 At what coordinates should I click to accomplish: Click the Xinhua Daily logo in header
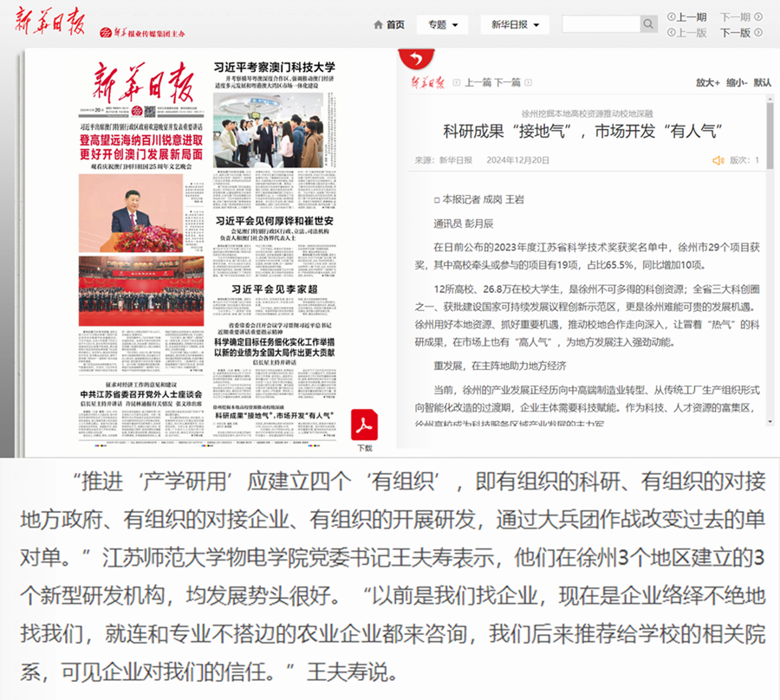coord(49,23)
